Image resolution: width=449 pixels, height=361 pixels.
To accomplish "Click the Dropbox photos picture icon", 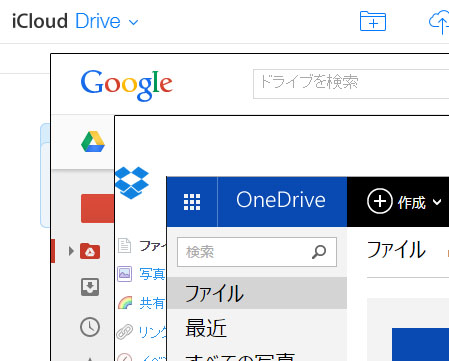I will pos(124,274).
